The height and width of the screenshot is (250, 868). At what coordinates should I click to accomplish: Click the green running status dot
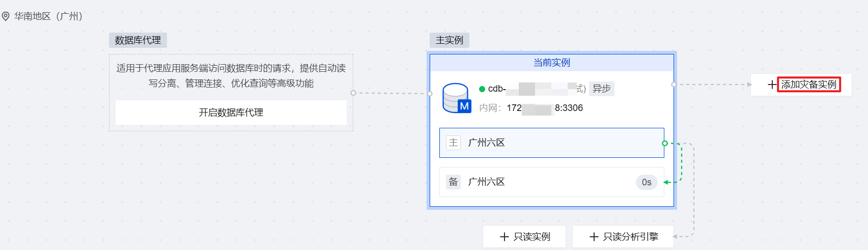tap(482, 89)
